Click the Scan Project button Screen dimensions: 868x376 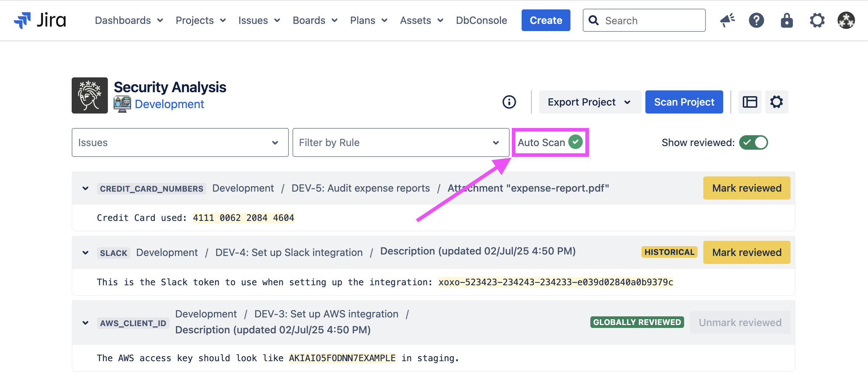click(x=684, y=102)
